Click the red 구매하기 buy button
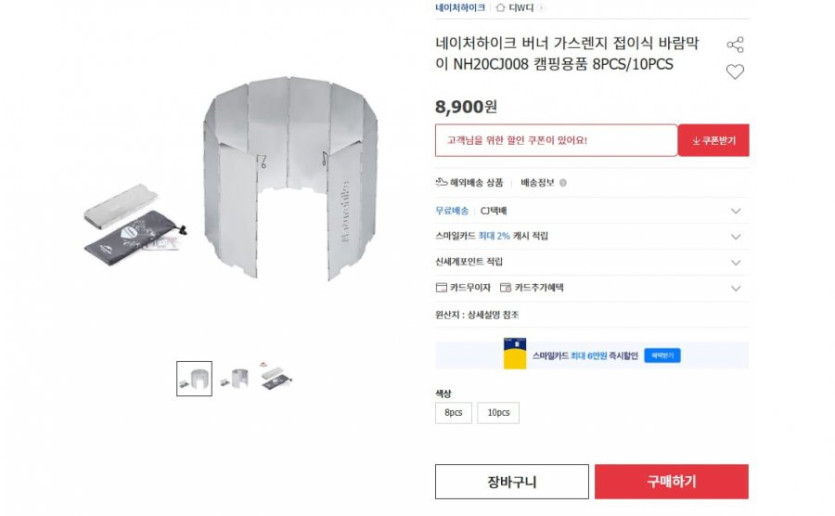 coord(671,482)
